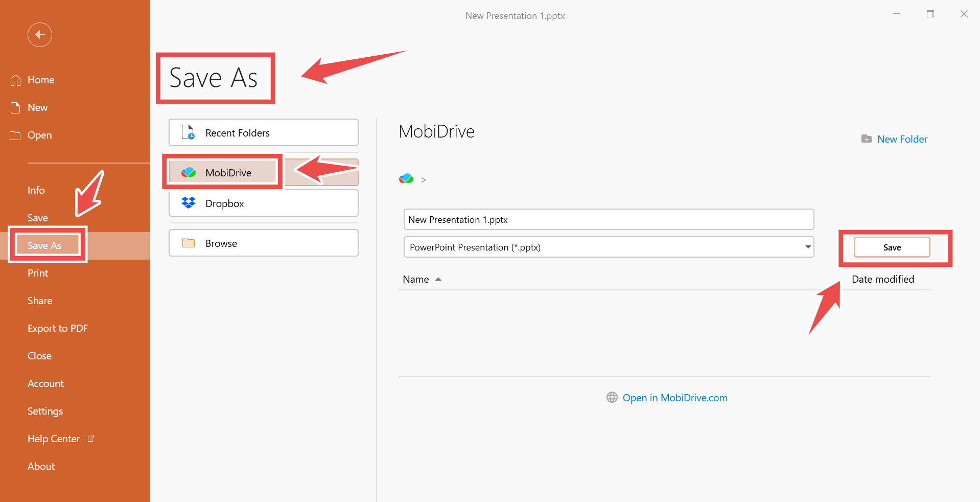Click the Dropbox logo icon
Viewport: 980px width, 502px height.
(x=189, y=203)
